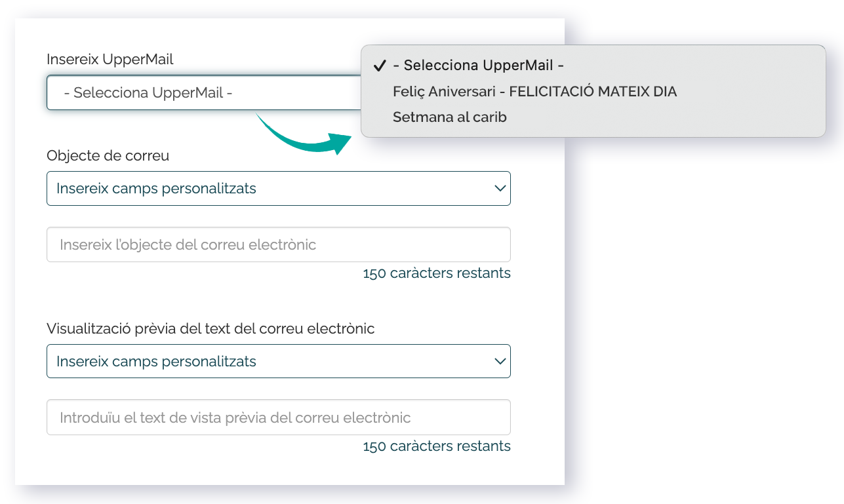
Task: Click the chevron on the preview text dropdown
Action: pyautogui.click(x=500, y=362)
